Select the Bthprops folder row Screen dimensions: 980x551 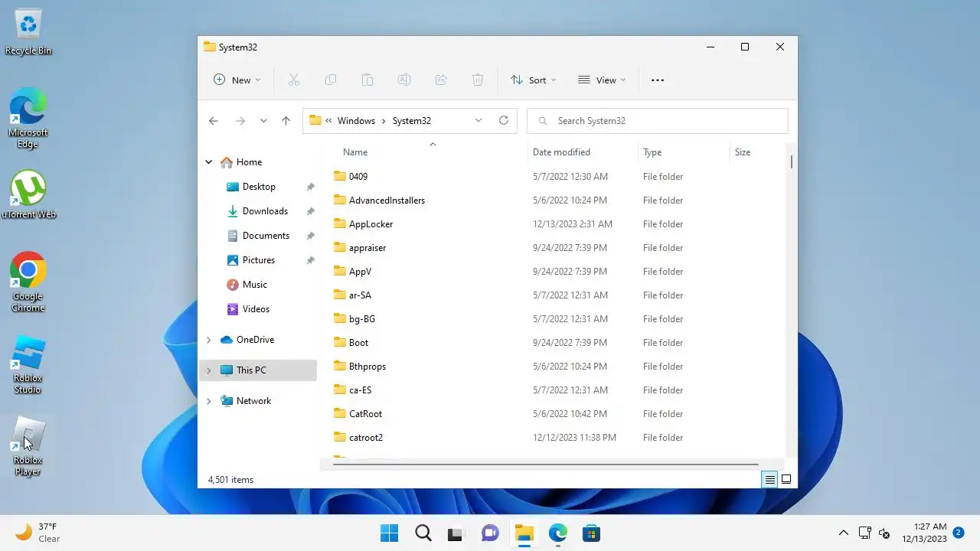pos(557,367)
